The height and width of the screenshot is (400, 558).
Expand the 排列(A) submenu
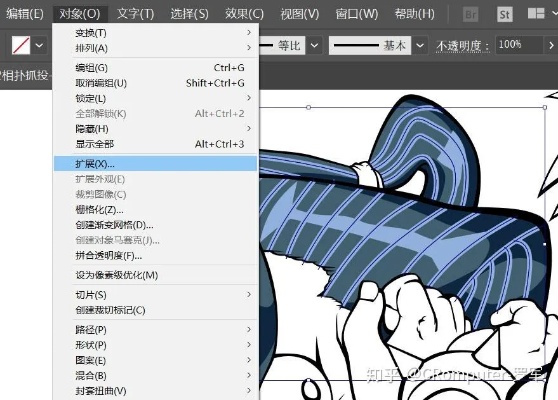tap(155, 48)
